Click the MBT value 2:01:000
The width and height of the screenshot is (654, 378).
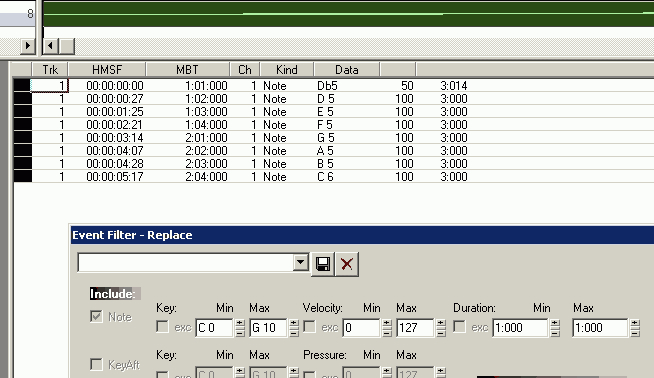206,138
